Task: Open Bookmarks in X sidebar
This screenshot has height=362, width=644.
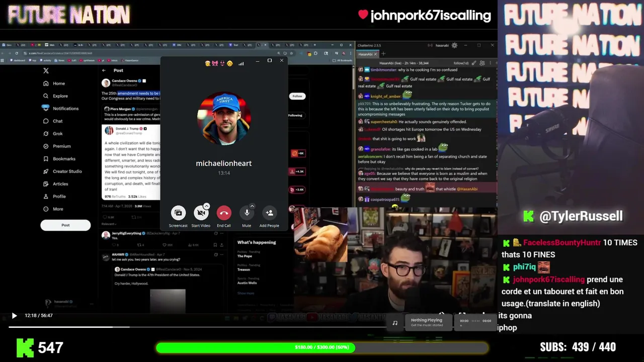Action: [x=59, y=159]
